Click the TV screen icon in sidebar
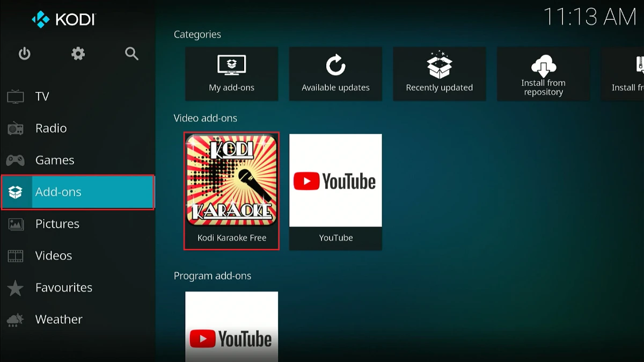This screenshot has height=362, width=644. coord(16,97)
